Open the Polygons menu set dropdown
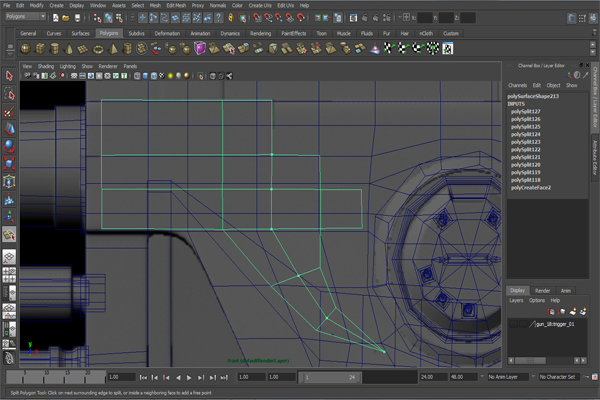This screenshot has height=400, width=600. coord(26,16)
